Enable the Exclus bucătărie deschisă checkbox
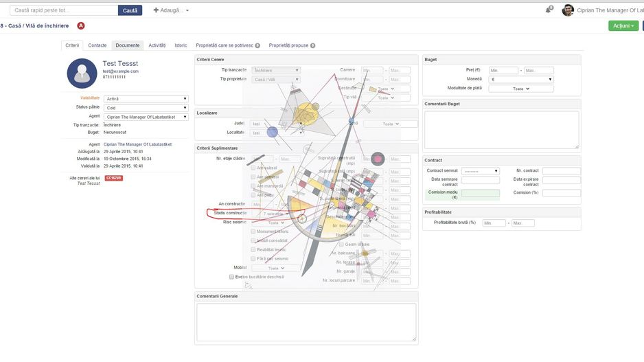This screenshot has width=644, height=362. pos(232,277)
